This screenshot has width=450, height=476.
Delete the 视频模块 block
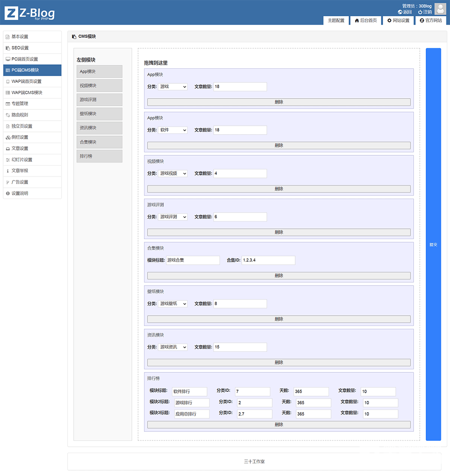(x=279, y=189)
